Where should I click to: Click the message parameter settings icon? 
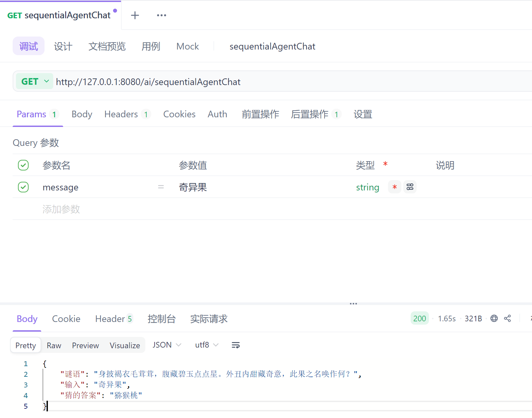pos(410,187)
